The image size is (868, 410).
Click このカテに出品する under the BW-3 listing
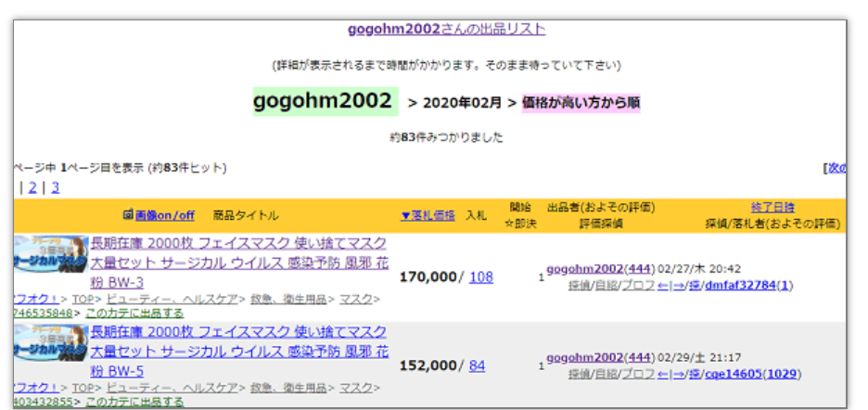(134, 313)
